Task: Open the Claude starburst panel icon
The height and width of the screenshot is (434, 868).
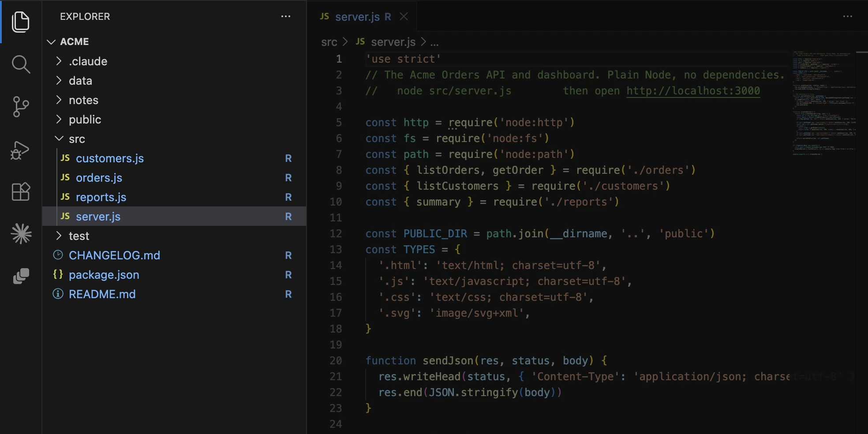Action: [x=21, y=234]
